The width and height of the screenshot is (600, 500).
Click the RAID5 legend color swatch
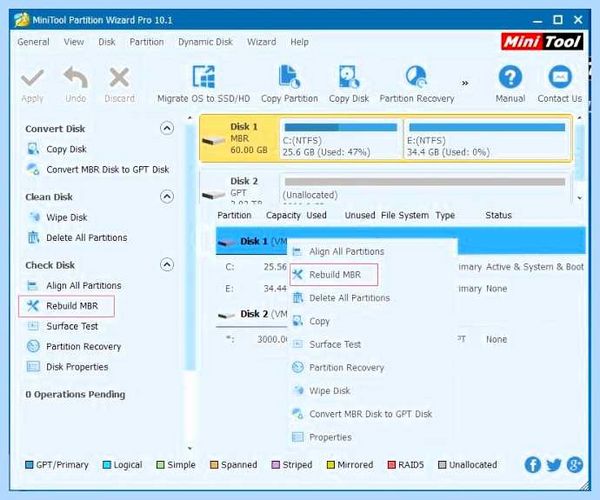(x=391, y=465)
